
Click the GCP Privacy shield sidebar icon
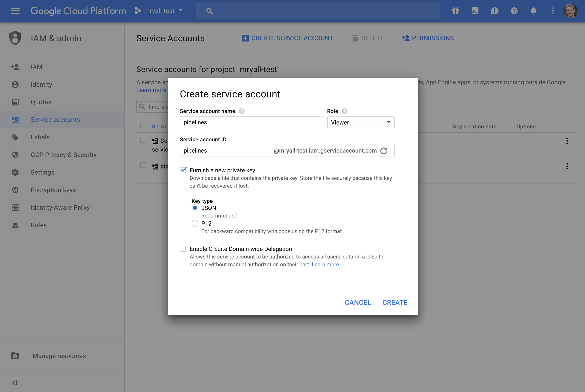15,155
